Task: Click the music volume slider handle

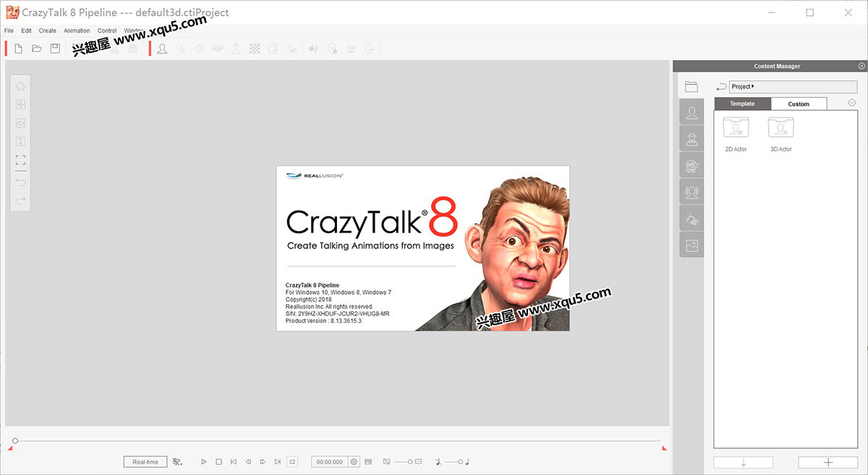Action: coord(459,461)
